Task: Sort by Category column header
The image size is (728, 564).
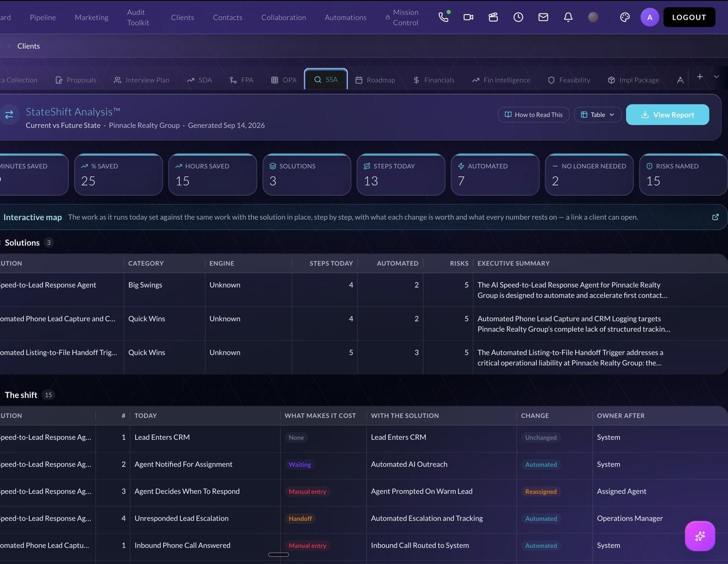Action: pos(146,263)
